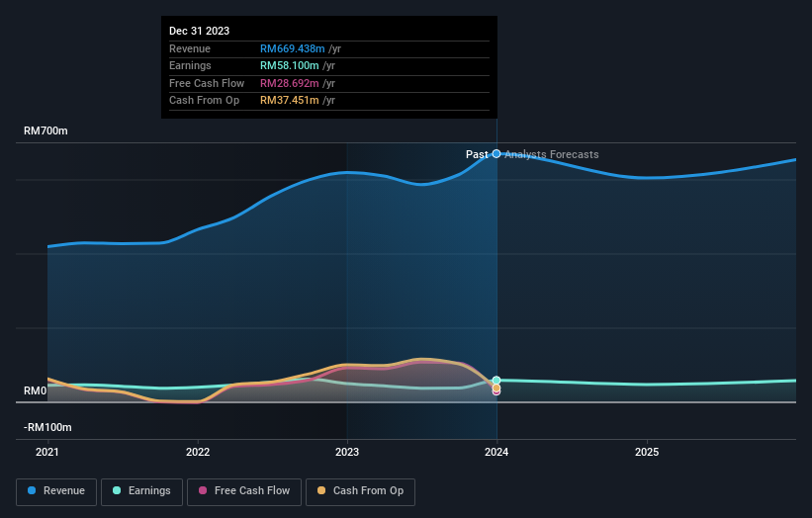Screen dimensions: 812x518
Task: Click the 'Past' label on chart
Action: (477, 154)
